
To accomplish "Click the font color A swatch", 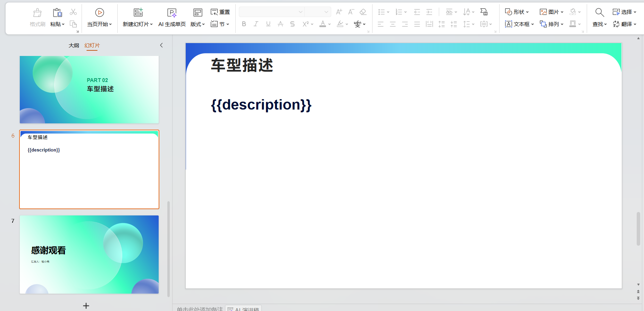I will (x=323, y=24).
